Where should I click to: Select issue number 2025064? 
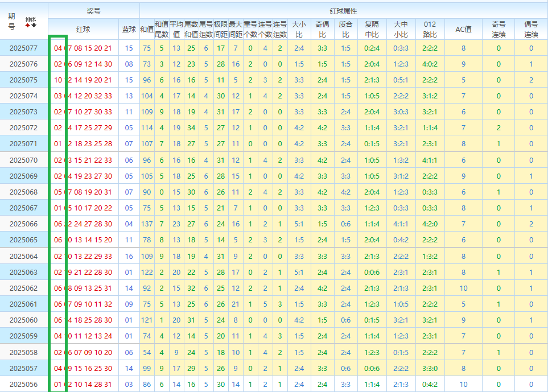click(x=23, y=256)
